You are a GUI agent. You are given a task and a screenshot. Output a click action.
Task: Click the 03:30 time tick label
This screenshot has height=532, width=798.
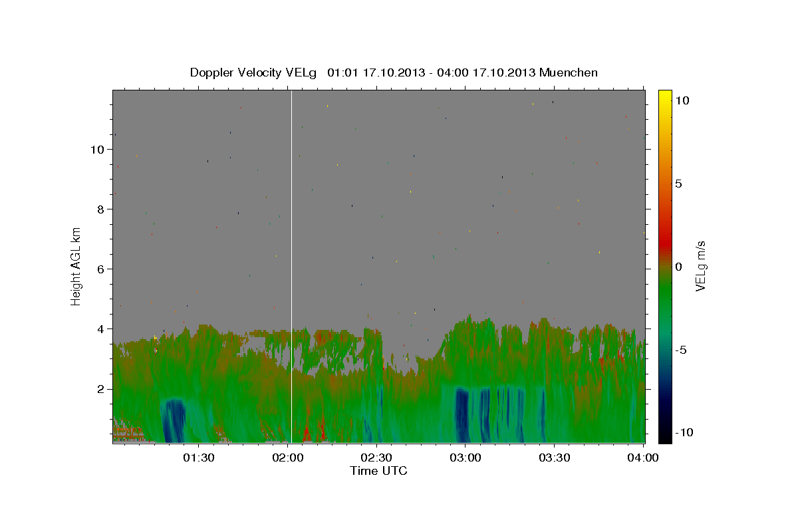[x=554, y=458]
